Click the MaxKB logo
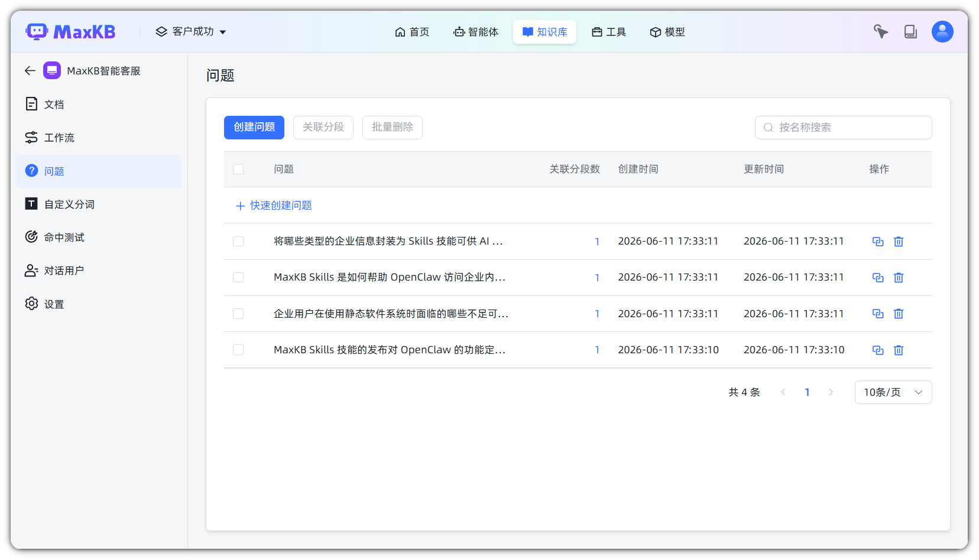This screenshot has height=560, width=979. coord(70,32)
